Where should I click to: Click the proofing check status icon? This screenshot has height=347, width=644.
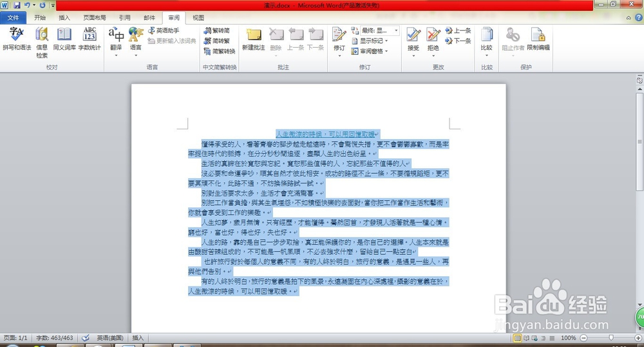(86, 338)
